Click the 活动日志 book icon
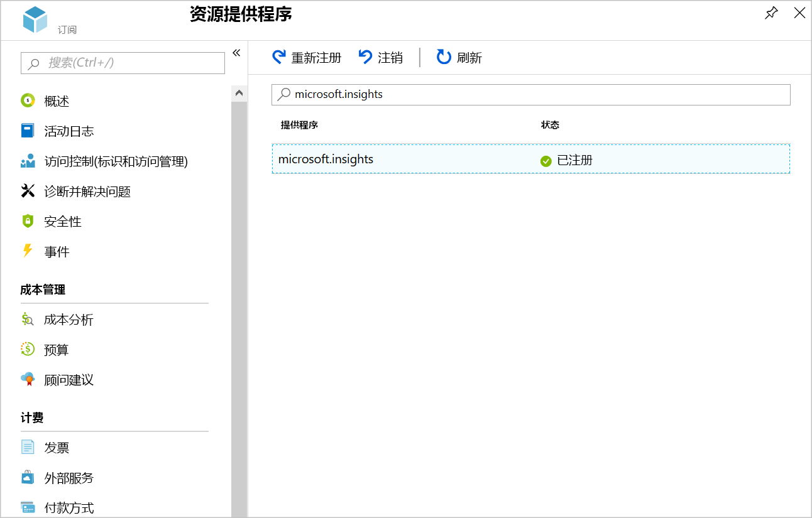Screen dimensions: 812x518 [28, 131]
